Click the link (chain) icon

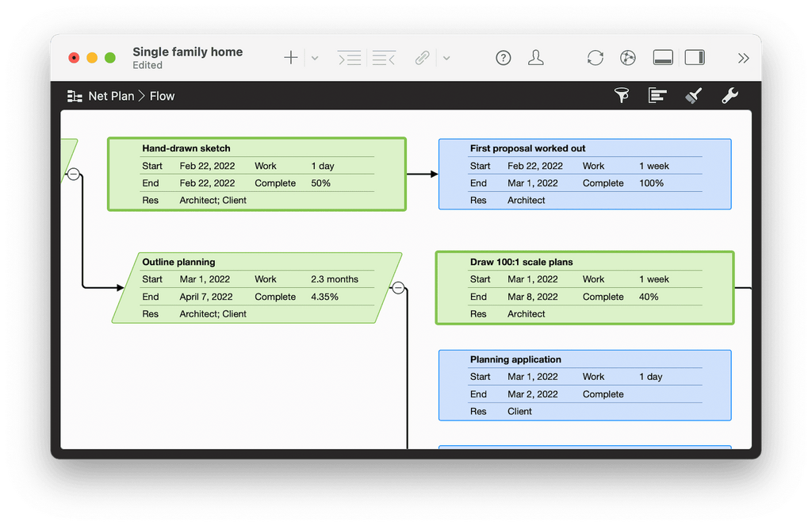[x=423, y=58]
